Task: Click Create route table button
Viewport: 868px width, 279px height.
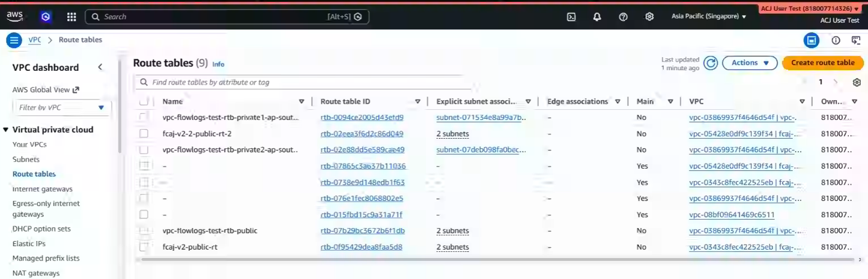Action: coord(822,63)
